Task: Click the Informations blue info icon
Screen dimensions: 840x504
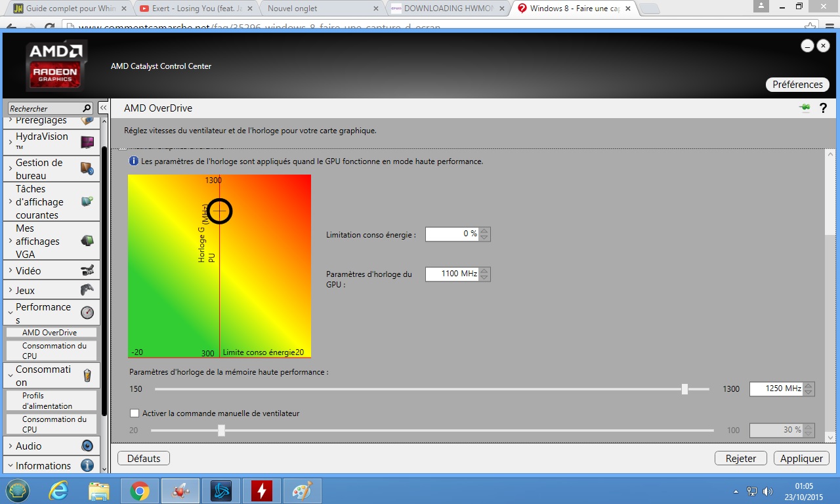Action: [87, 465]
